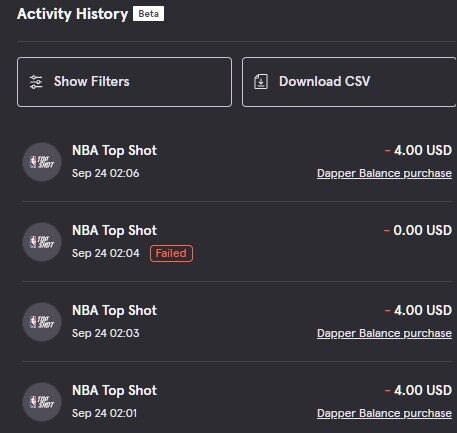The height and width of the screenshot is (433, 457).
Task: Select the NBA Top Shot title at 02:01
Action: [x=114, y=391]
